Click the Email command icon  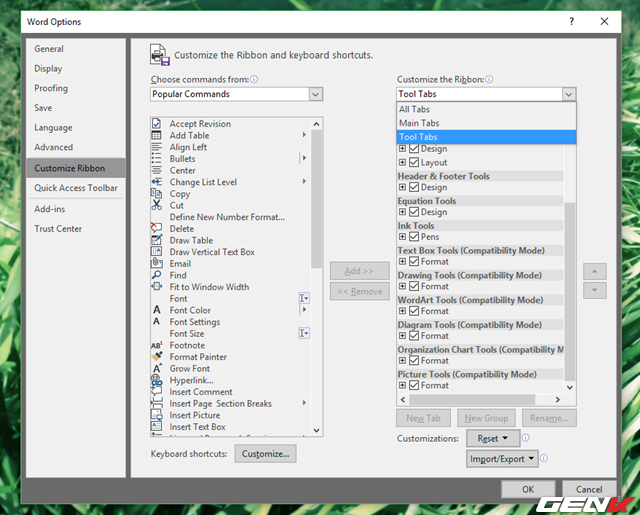[156, 264]
